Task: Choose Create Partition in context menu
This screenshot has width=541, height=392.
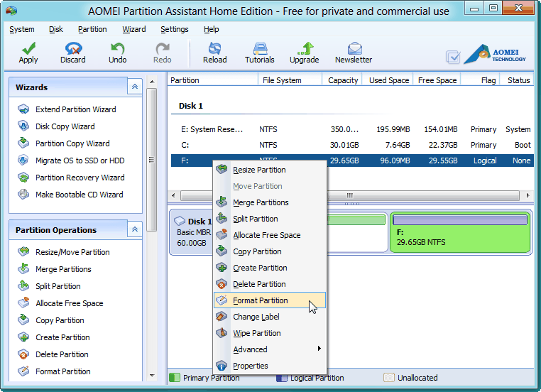Action: (x=270, y=268)
